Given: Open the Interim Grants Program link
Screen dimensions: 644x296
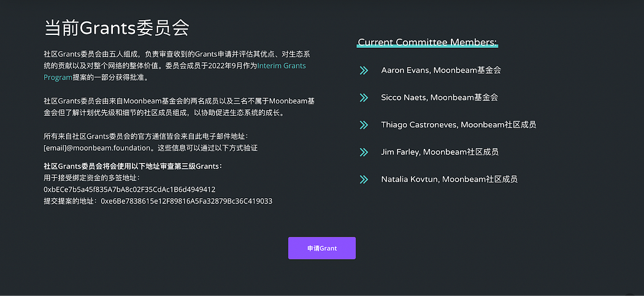Looking at the screenshot, I should 282,66.
